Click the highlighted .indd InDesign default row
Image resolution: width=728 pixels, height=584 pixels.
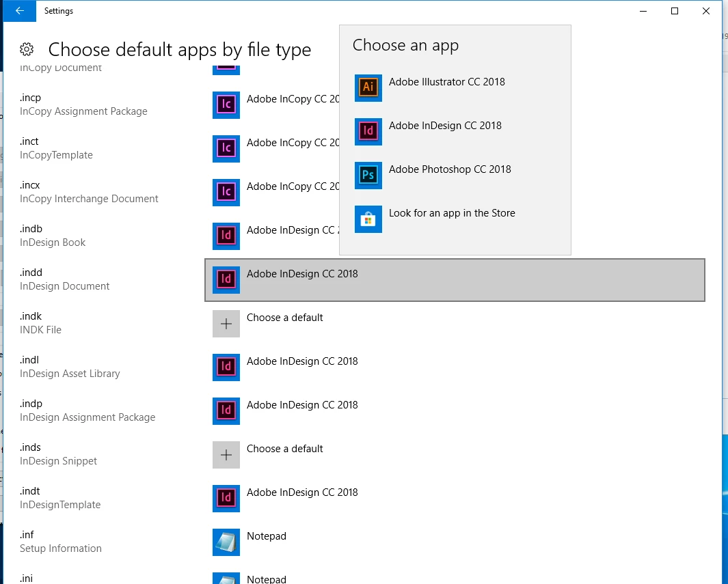click(x=455, y=280)
